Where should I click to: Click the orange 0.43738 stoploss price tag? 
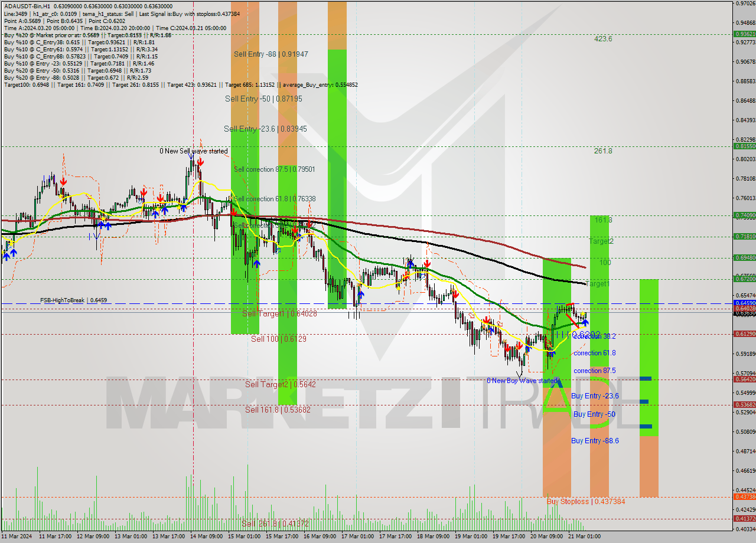[x=744, y=497]
